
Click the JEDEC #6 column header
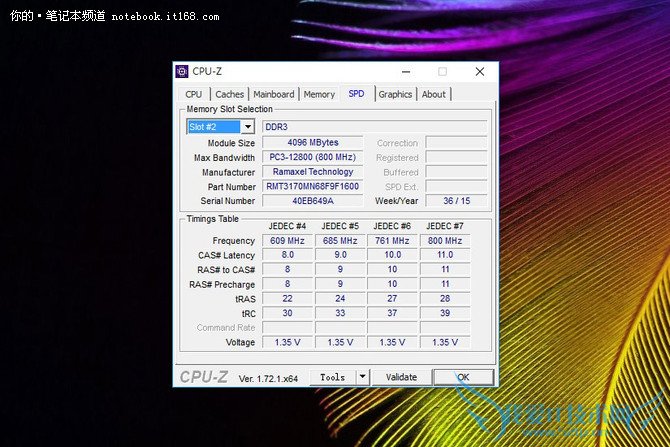point(392,226)
